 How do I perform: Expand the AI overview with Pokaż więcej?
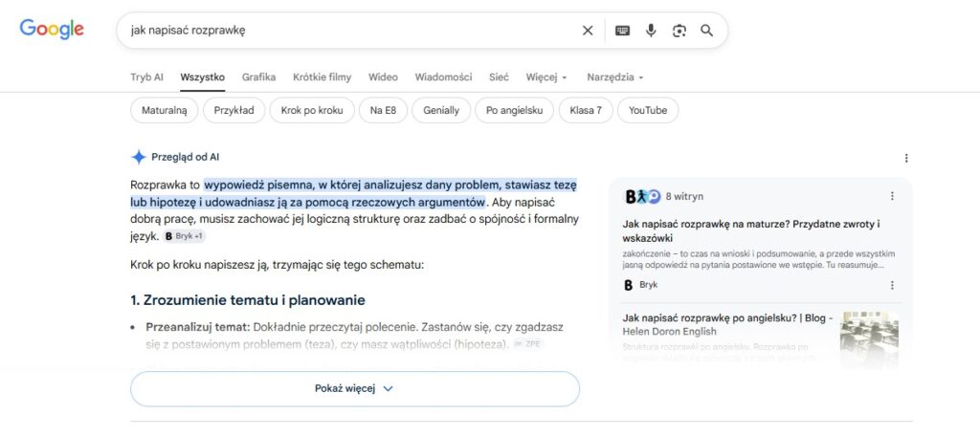tap(355, 388)
